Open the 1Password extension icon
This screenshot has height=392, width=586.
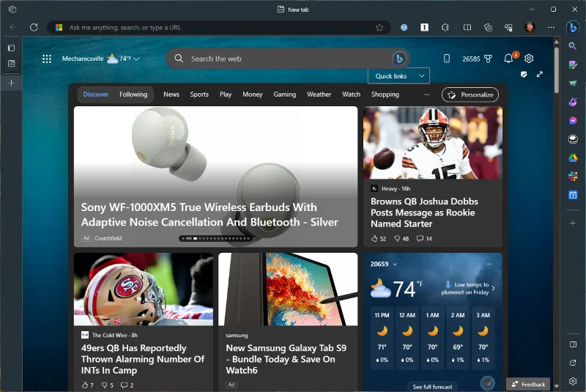(404, 27)
